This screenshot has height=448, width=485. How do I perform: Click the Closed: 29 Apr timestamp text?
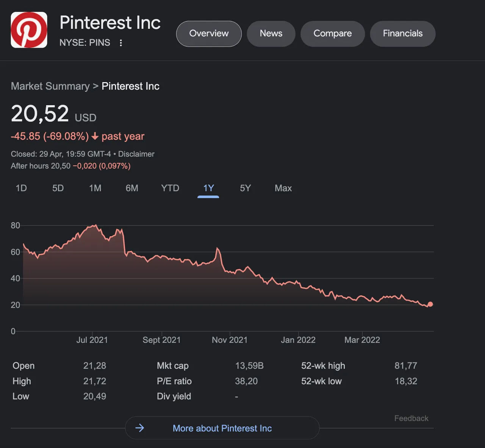61,154
